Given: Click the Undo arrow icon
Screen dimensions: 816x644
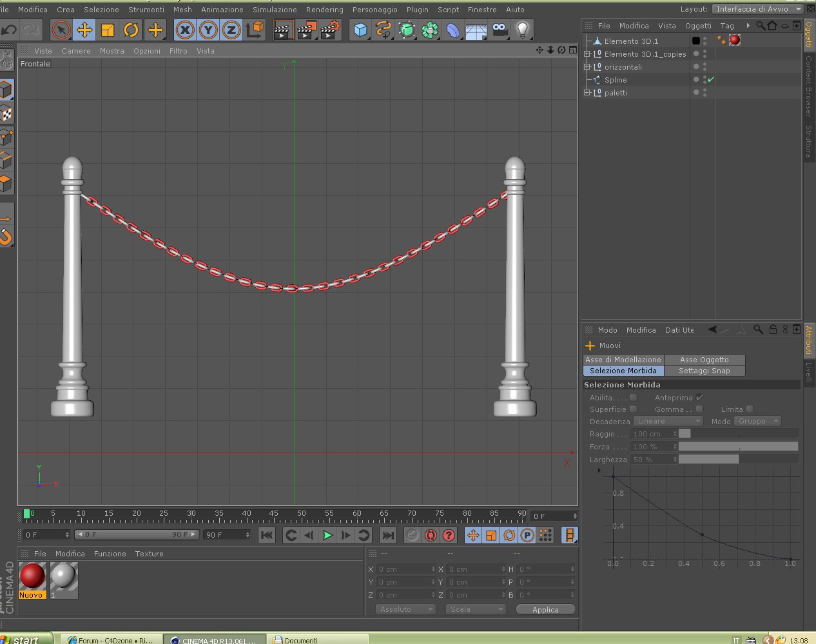Looking at the screenshot, I should pyautogui.click(x=9, y=30).
